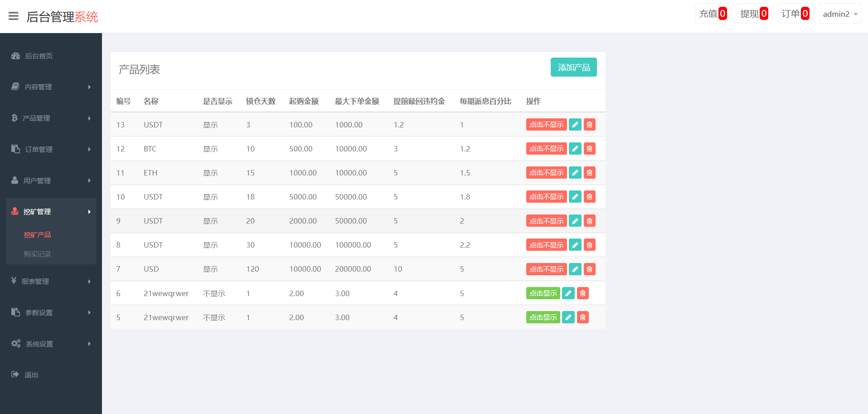Screen dimensions: 868x414
Task: Select 内容管理 sidebar label
Action: pos(38,87)
